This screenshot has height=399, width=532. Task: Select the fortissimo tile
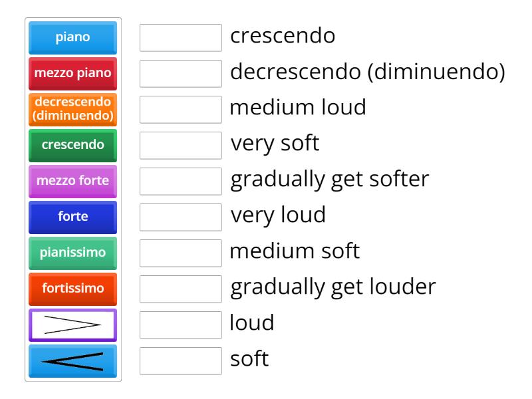tap(72, 289)
